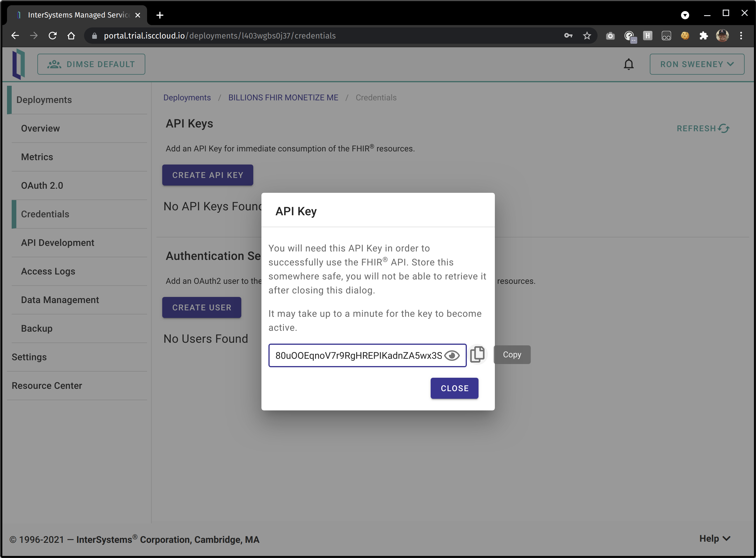756x558 pixels.
Task: Go back in browser history
Action: 15,36
